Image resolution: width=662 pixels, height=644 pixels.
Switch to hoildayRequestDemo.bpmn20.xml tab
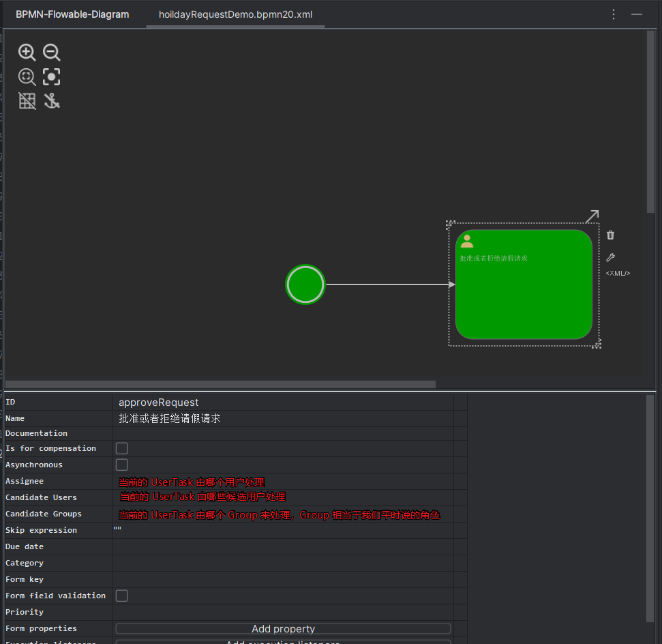(235, 14)
